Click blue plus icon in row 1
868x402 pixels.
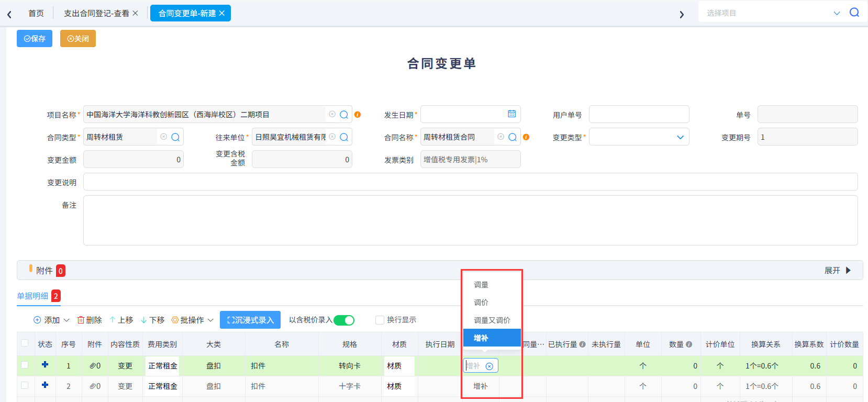pos(45,364)
